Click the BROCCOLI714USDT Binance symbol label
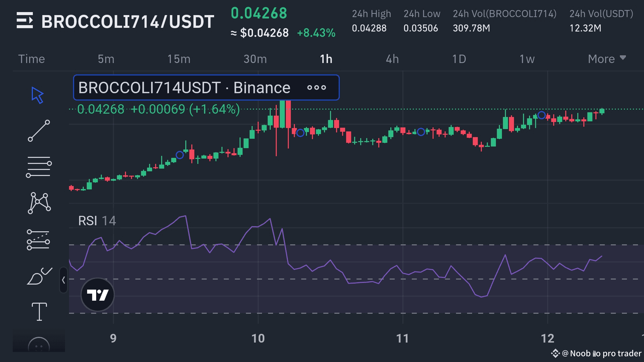 184,88
